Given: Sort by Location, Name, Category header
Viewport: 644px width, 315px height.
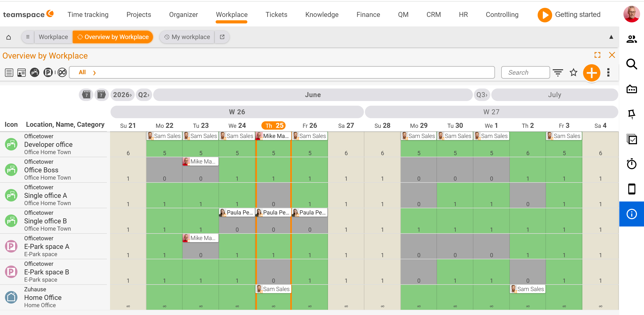Looking at the screenshot, I should coord(65,125).
